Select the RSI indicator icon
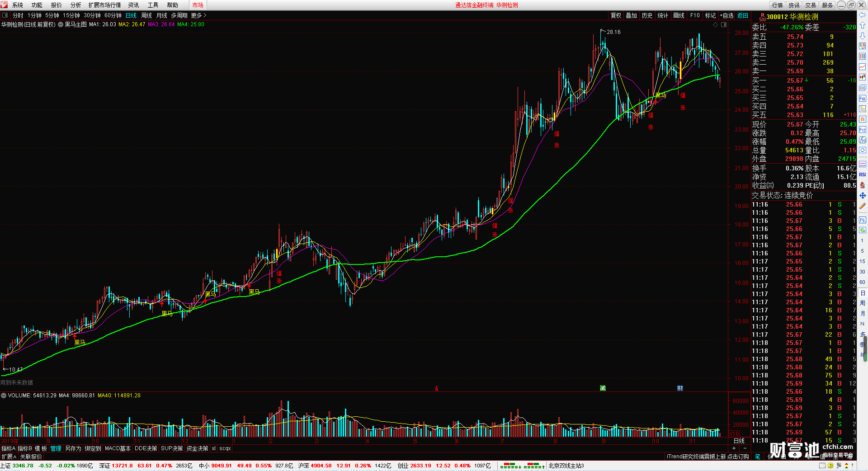Screen dimensions: 868x471 pos(863,174)
